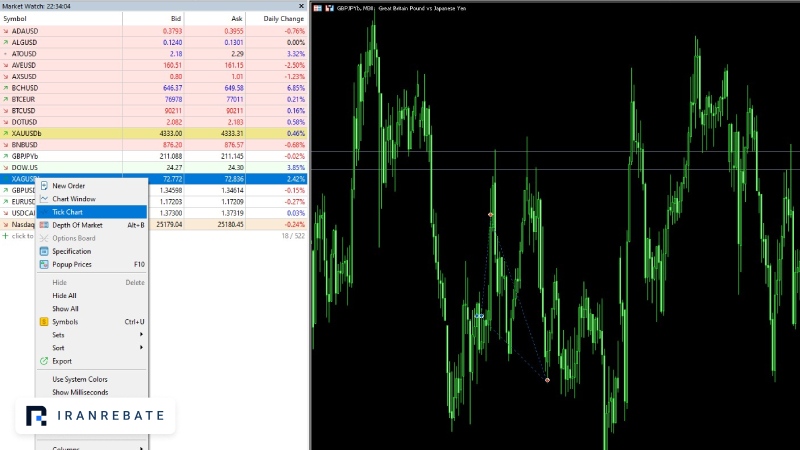Click the Chart Window icon in context menu
The height and width of the screenshot is (450, 800).
click(44, 199)
